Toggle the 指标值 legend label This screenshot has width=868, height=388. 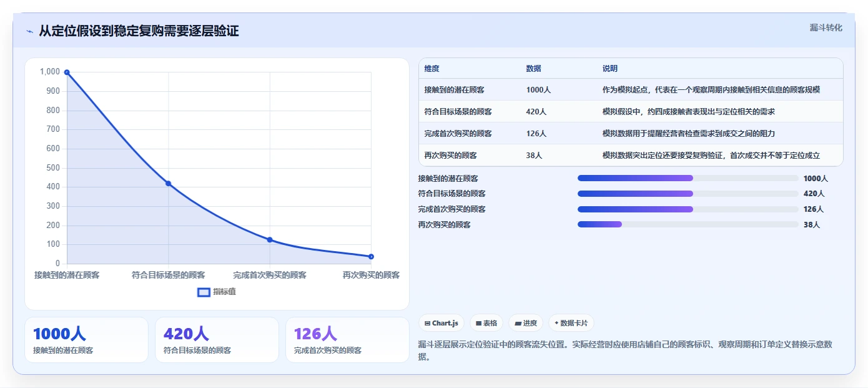coord(224,292)
